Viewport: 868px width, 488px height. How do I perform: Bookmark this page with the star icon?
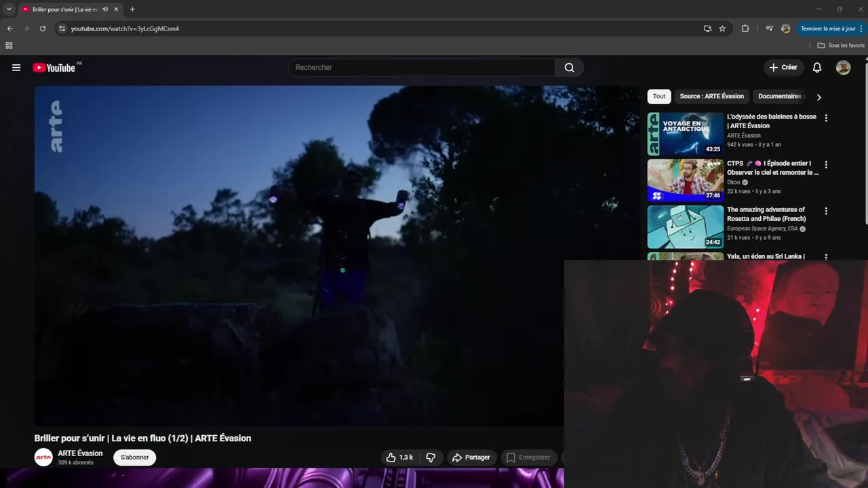[x=722, y=28]
